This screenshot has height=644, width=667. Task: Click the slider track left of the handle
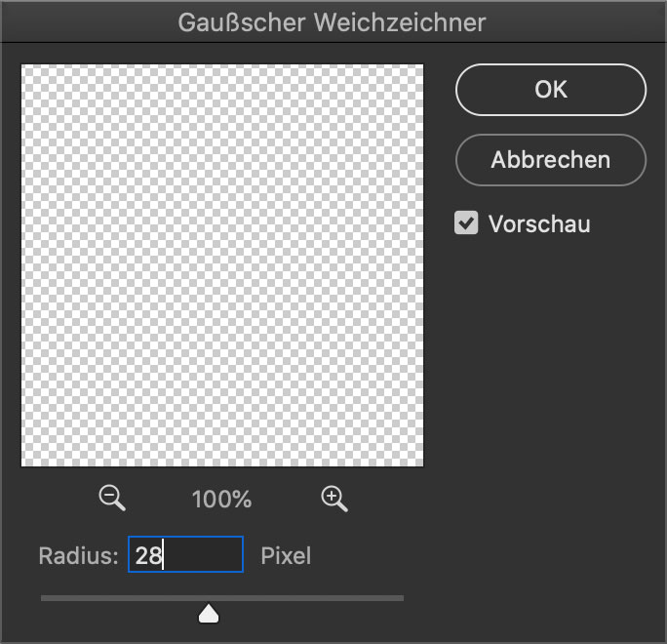pyautogui.click(x=119, y=598)
